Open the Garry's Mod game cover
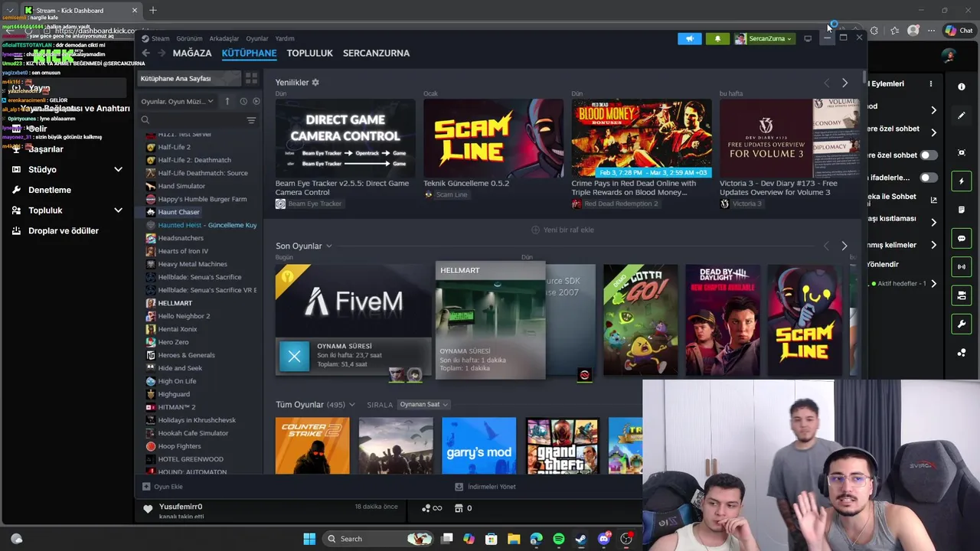The width and height of the screenshot is (980, 551). [x=479, y=445]
